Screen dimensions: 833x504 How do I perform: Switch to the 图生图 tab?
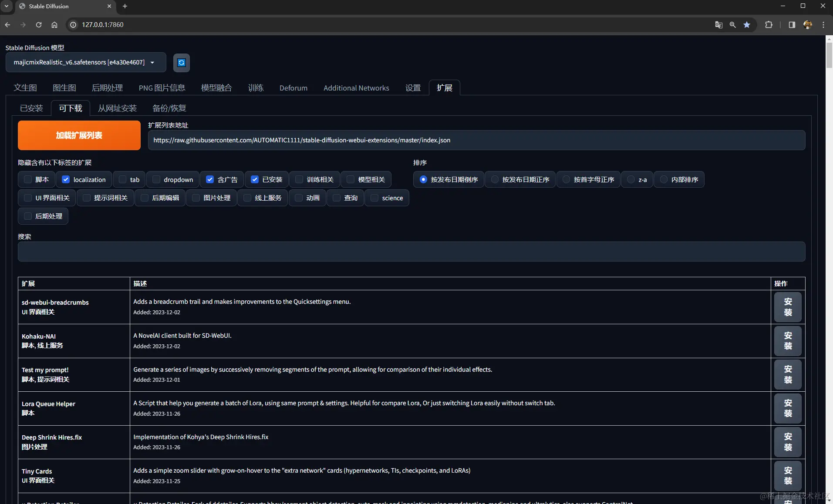[x=64, y=88]
